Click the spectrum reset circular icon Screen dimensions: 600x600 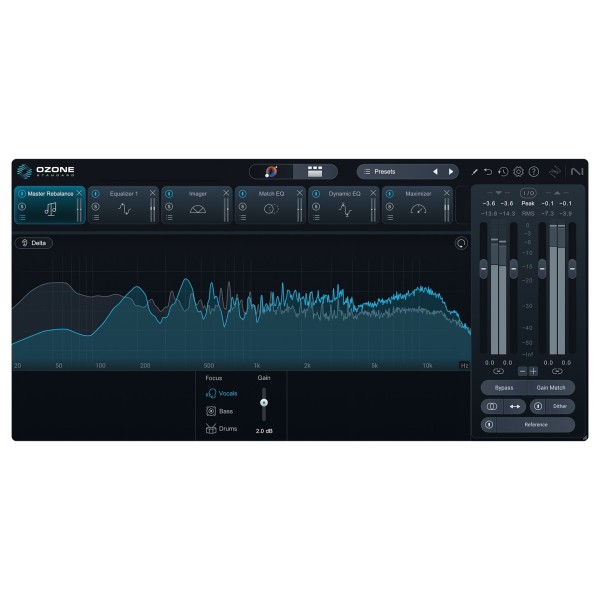(461, 243)
